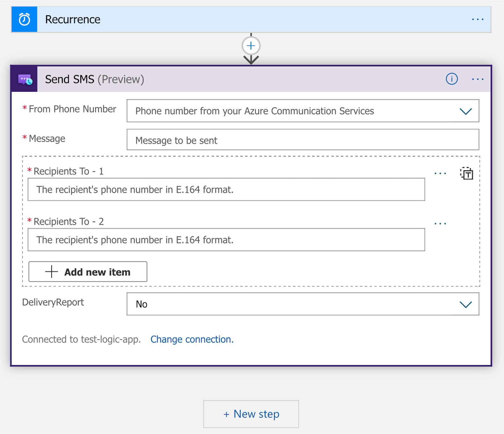The height and width of the screenshot is (434, 504).
Task: Collapse the Send SMS (Preview) header
Action: click(x=223, y=79)
